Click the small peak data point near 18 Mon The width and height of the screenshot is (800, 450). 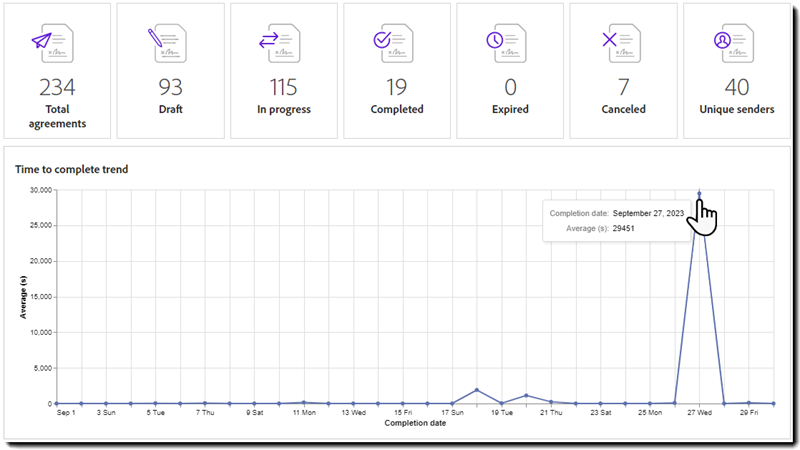tap(477, 390)
